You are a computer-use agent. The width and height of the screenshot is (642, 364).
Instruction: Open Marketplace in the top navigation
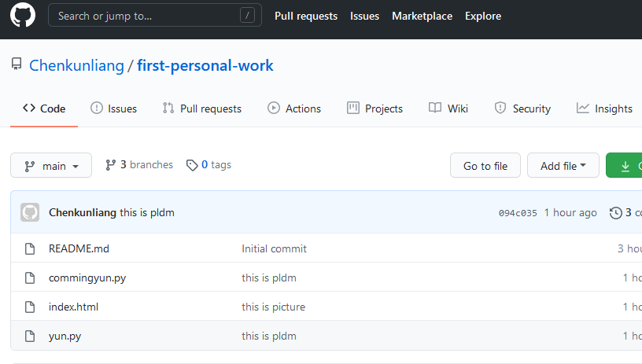(422, 16)
